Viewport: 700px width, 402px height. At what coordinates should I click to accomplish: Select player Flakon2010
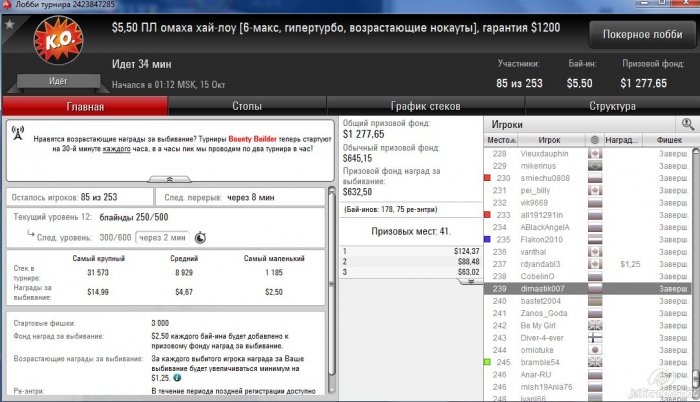[x=542, y=239]
